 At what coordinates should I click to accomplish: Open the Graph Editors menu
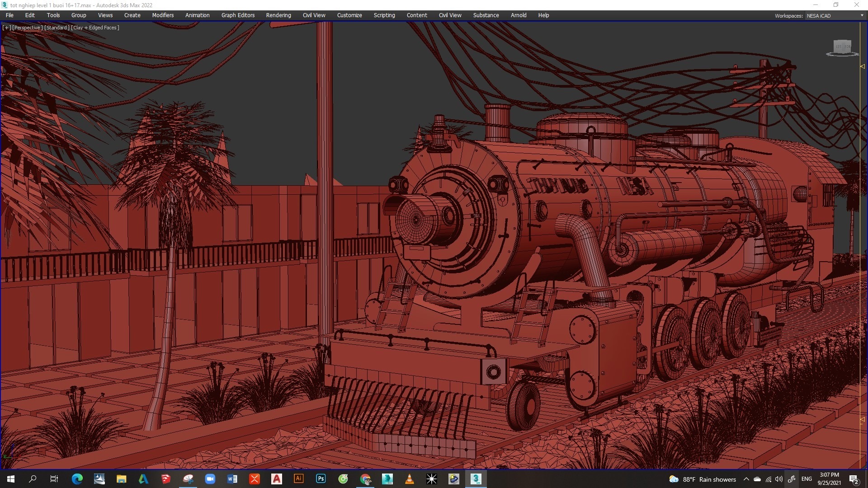click(238, 15)
